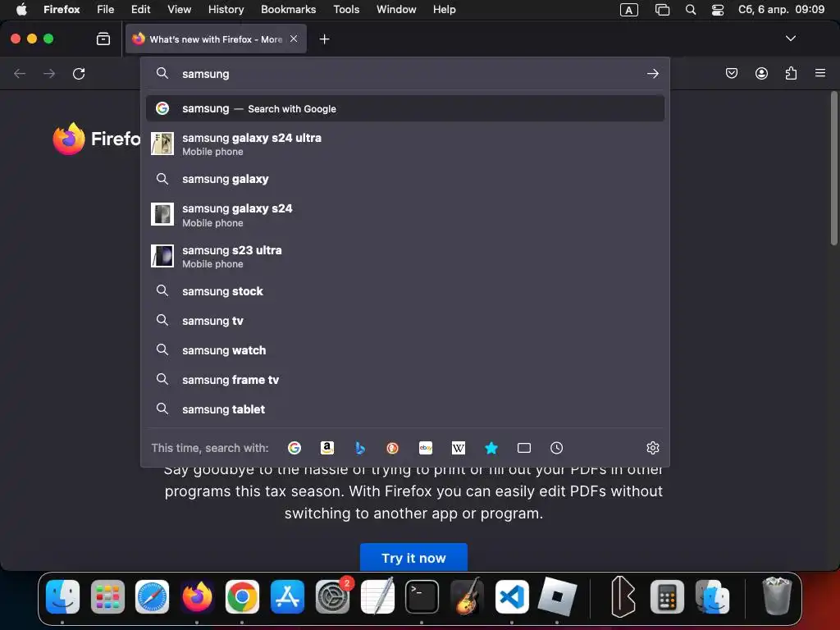Search with Google one-off icon
The image size is (840, 630).
[x=294, y=448]
